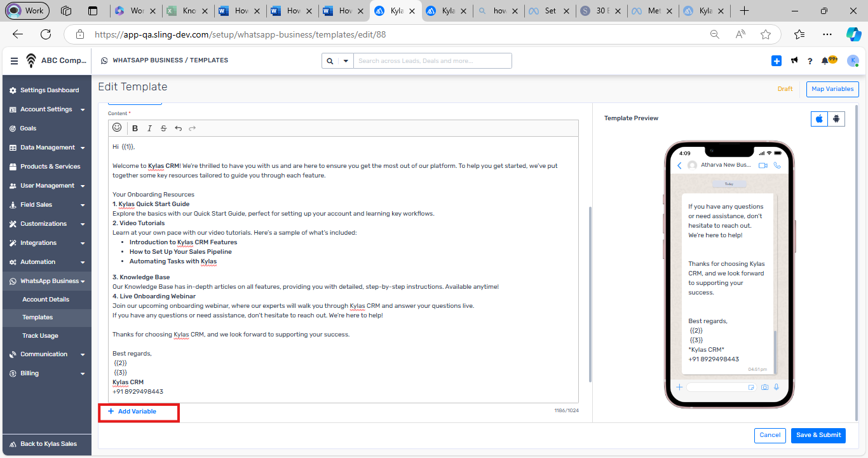Screen dimensions: 868x458
Task: Click inside the template content text area
Action: [x=343, y=269]
